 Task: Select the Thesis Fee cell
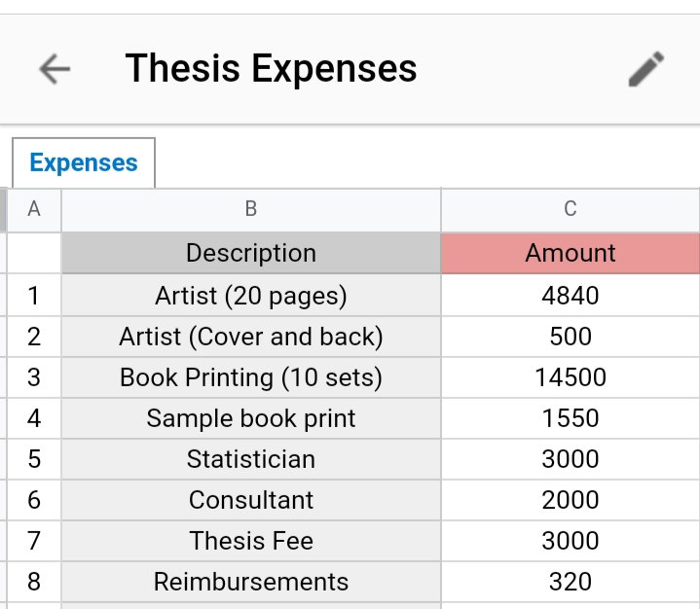[251, 541]
